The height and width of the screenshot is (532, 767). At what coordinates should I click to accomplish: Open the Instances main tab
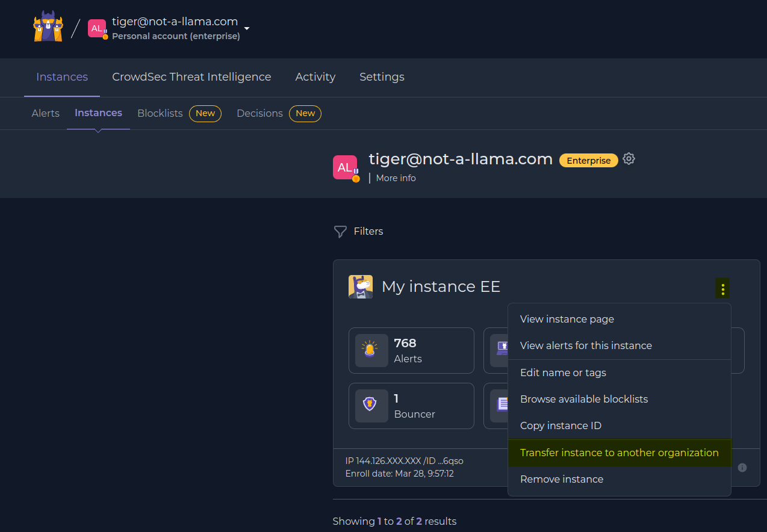click(62, 77)
